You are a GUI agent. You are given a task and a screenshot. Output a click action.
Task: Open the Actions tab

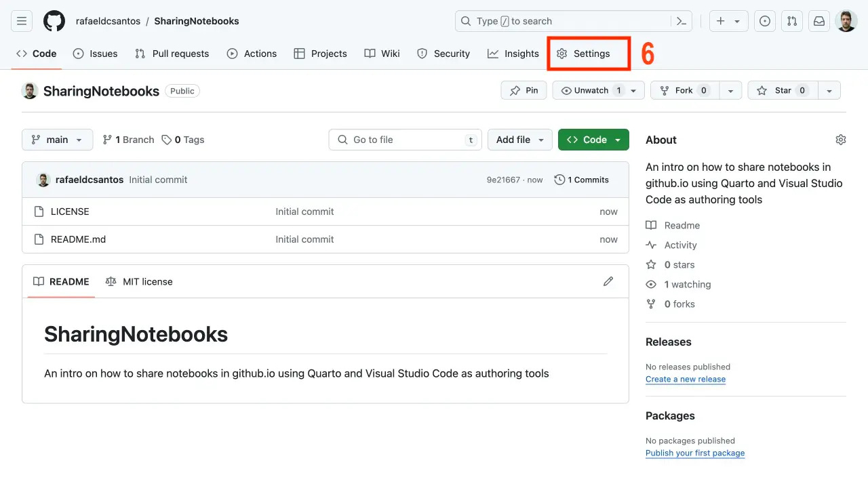coord(252,54)
